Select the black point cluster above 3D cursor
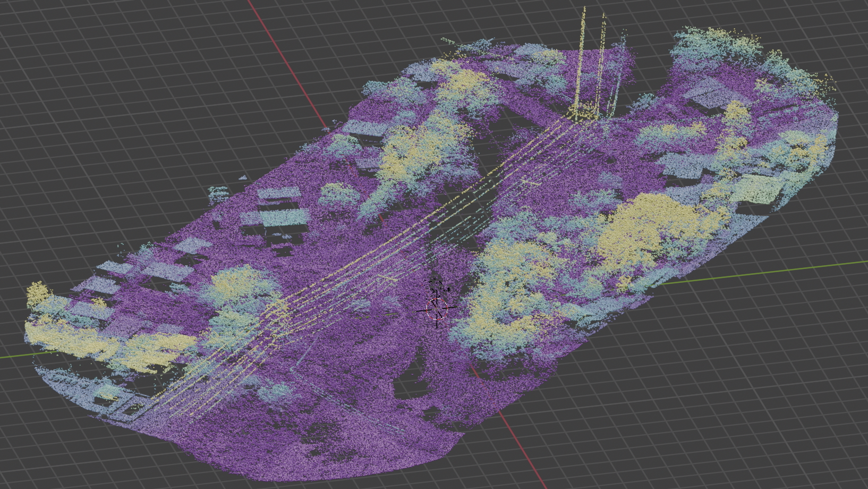The width and height of the screenshot is (868, 489). (x=437, y=288)
